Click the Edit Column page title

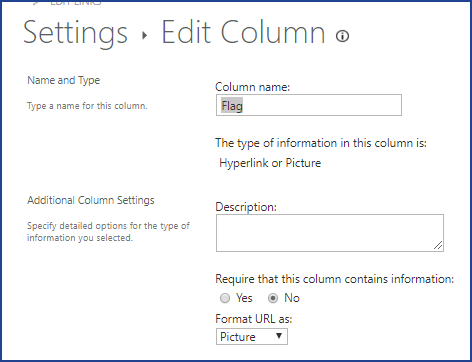243,32
